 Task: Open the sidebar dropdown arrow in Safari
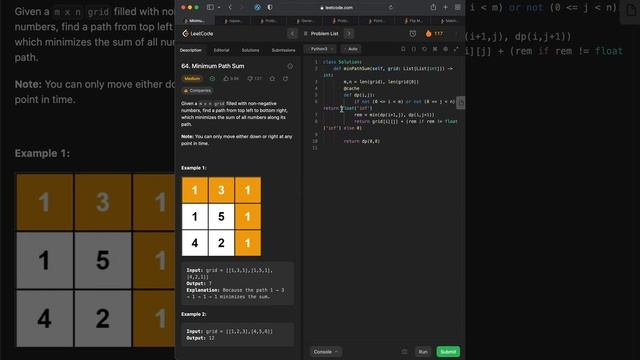[x=219, y=7]
